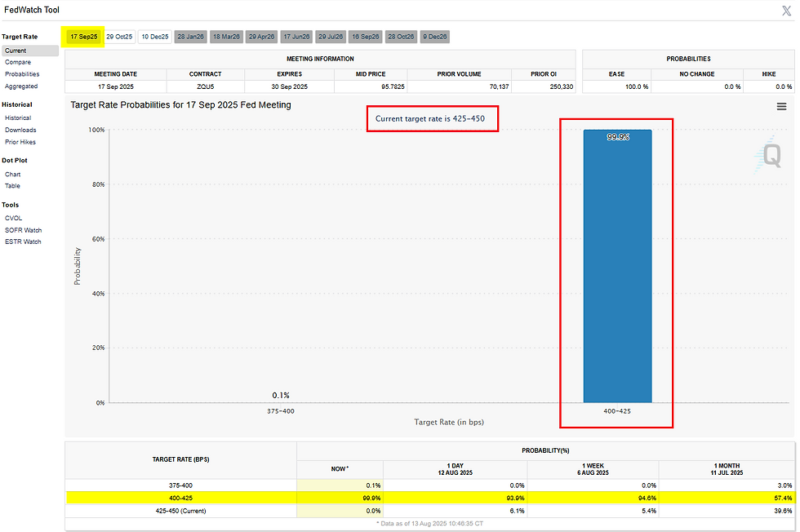
Task: Select the 17 Jun26 meeting tab
Action: (x=297, y=37)
